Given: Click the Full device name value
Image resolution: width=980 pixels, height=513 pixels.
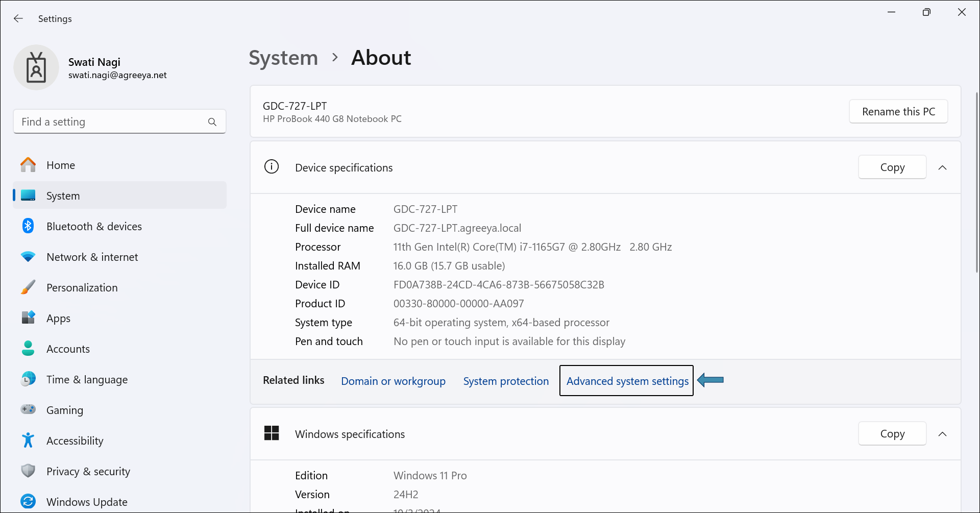Looking at the screenshot, I should 457,228.
